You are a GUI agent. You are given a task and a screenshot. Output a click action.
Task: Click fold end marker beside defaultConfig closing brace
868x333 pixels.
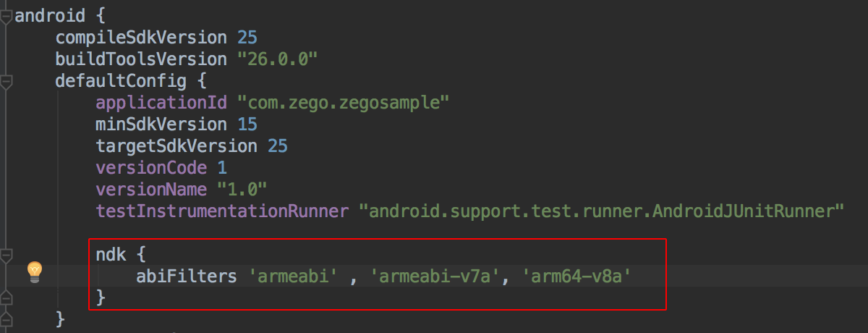click(6, 319)
